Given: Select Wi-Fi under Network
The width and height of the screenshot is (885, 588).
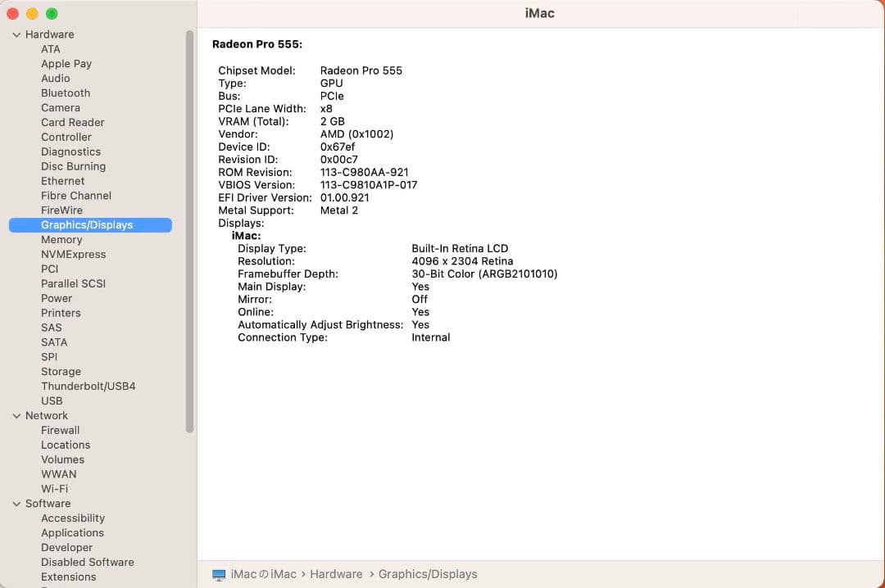Looking at the screenshot, I should pos(55,488).
